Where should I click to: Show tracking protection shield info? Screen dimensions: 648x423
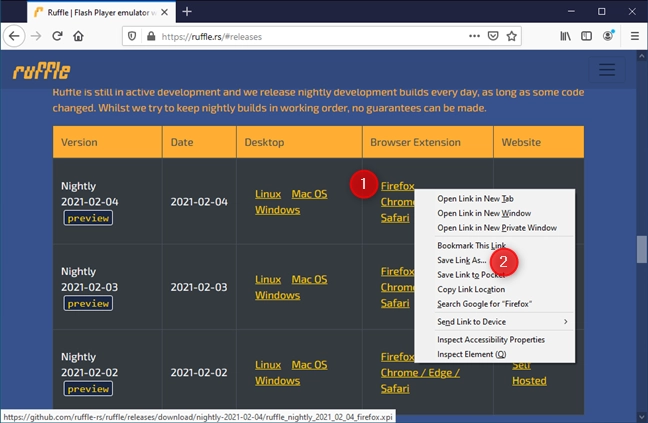pyautogui.click(x=132, y=36)
